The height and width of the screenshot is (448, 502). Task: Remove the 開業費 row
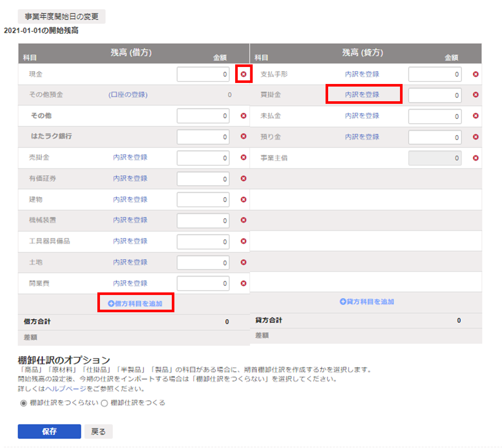click(243, 283)
